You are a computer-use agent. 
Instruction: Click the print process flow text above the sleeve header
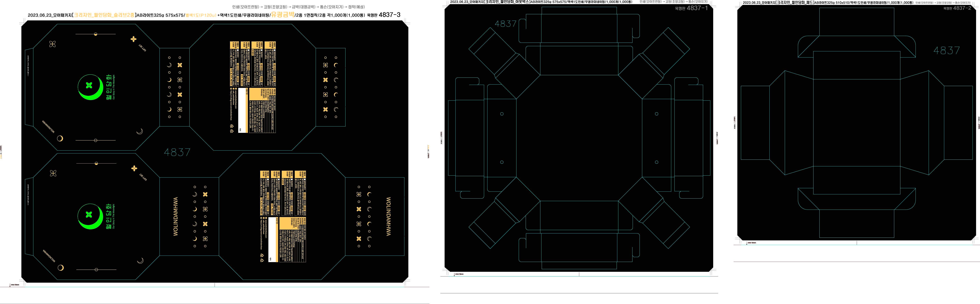(298, 7)
